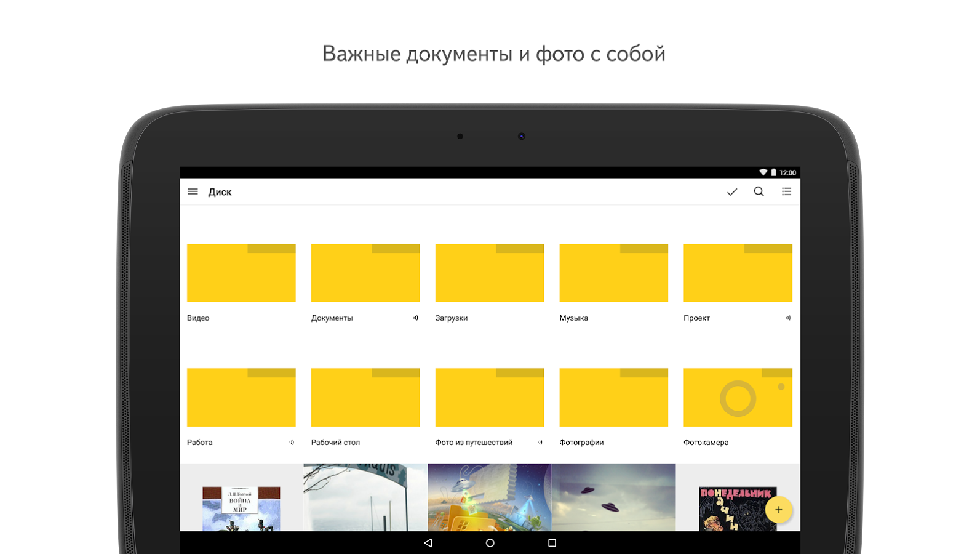Tap the yellow plus add button

(x=779, y=510)
